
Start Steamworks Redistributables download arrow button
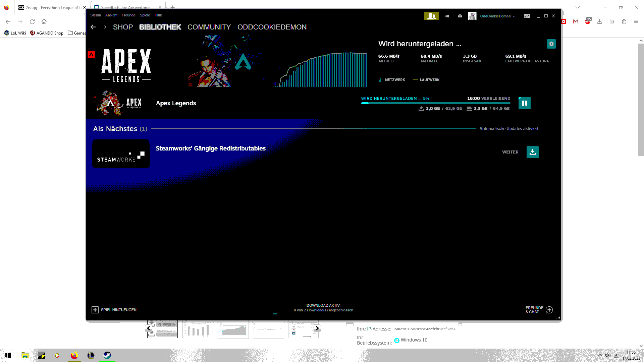533,152
